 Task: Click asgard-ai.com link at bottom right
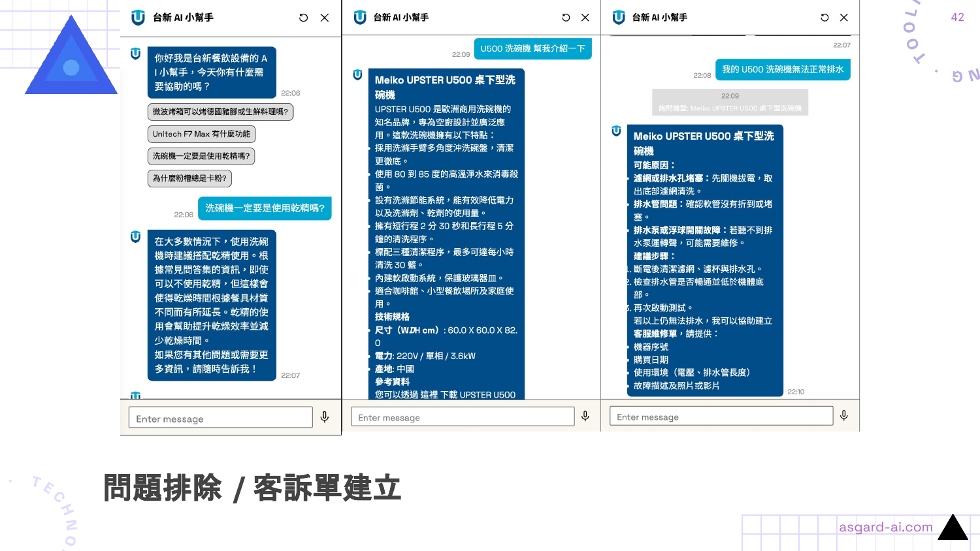tap(886, 527)
